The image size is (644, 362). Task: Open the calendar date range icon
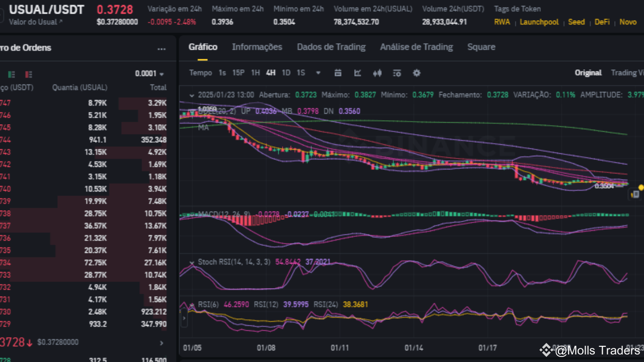pyautogui.click(x=338, y=73)
